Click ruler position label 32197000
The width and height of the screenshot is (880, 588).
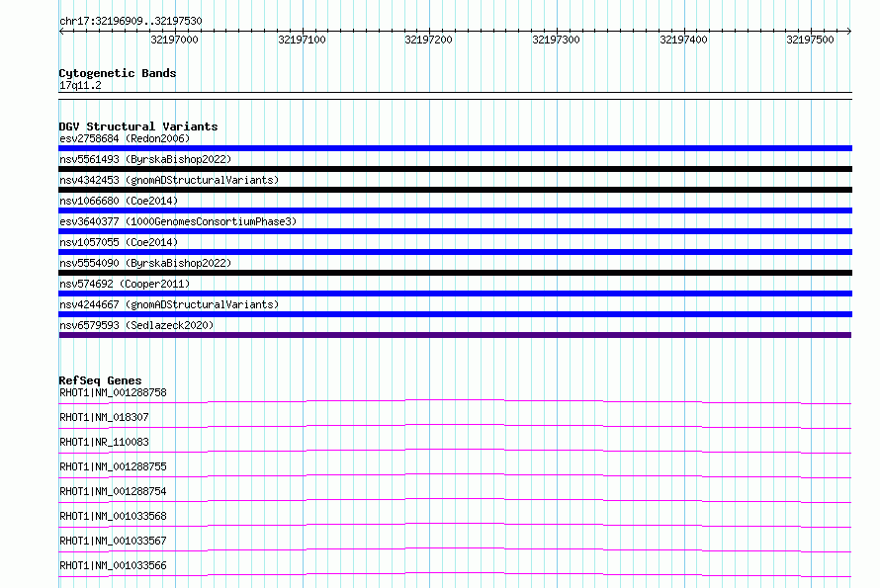175,40
